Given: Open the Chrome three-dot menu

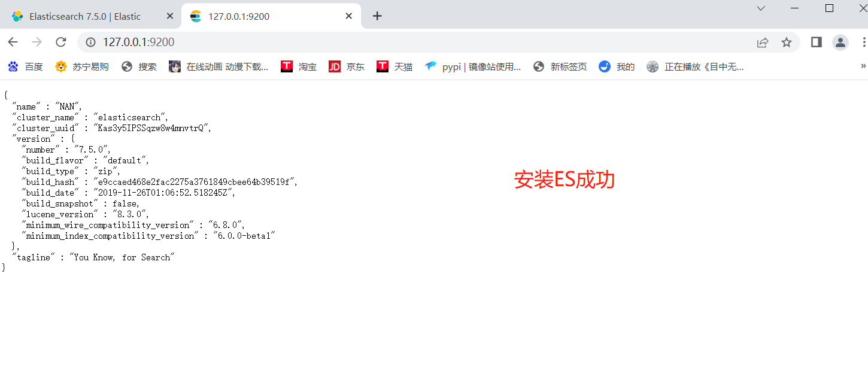Looking at the screenshot, I should (x=863, y=42).
